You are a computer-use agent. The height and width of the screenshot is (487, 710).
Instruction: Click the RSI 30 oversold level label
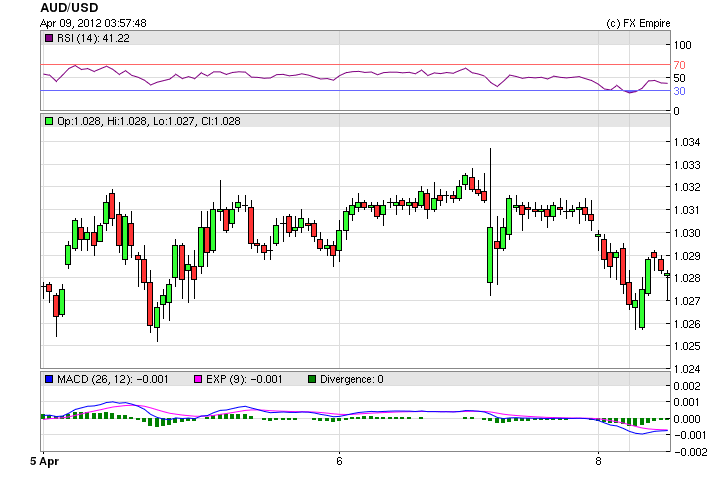point(679,91)
